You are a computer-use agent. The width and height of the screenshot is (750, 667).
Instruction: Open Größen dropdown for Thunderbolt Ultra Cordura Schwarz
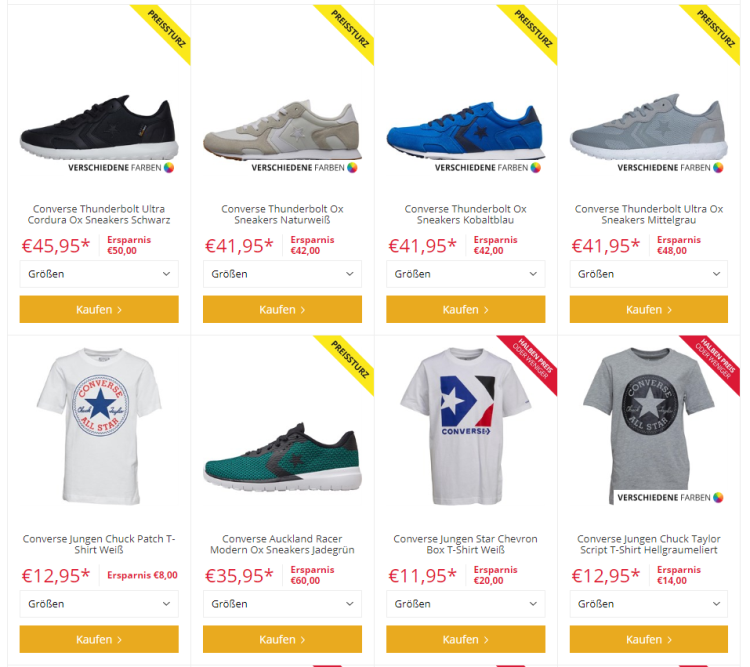[x=99, y=274]
